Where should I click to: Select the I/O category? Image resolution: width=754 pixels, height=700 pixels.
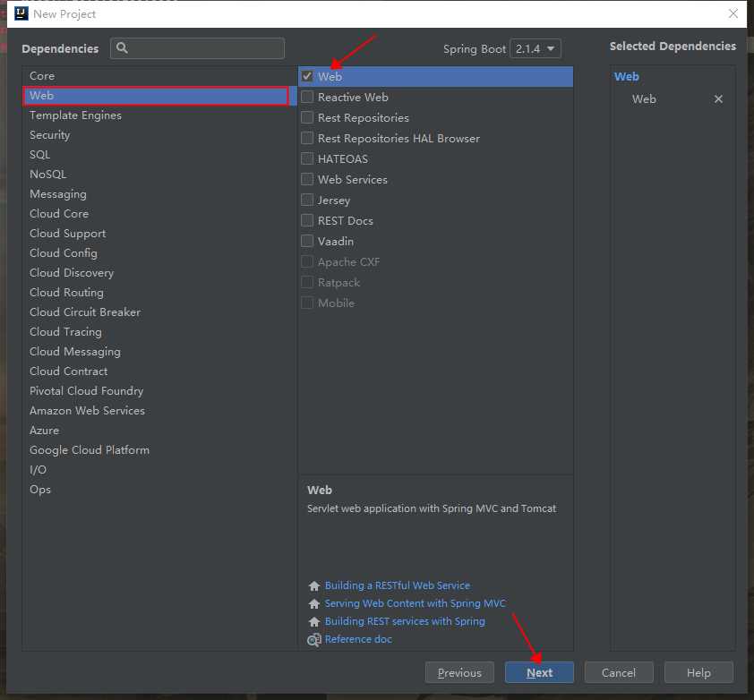pos(159,470)
